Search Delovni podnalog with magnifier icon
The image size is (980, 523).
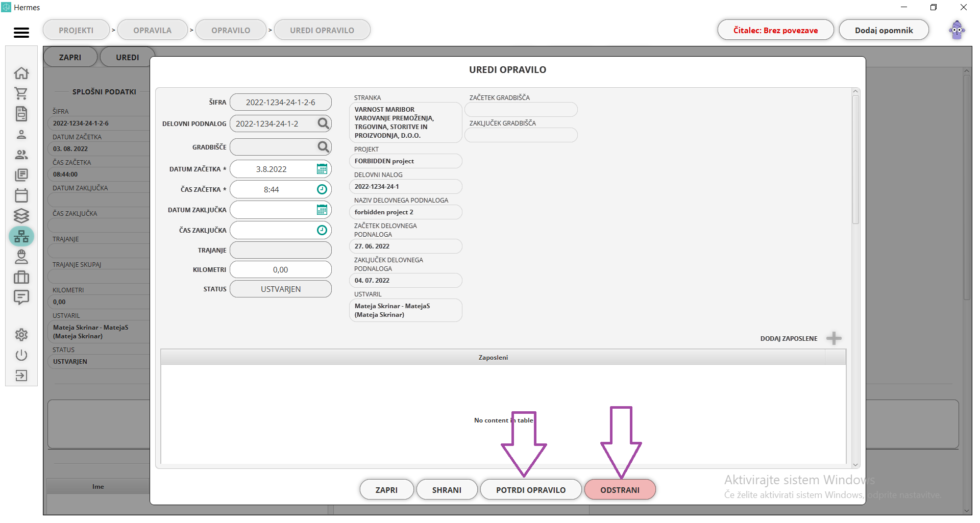[323, 123]
